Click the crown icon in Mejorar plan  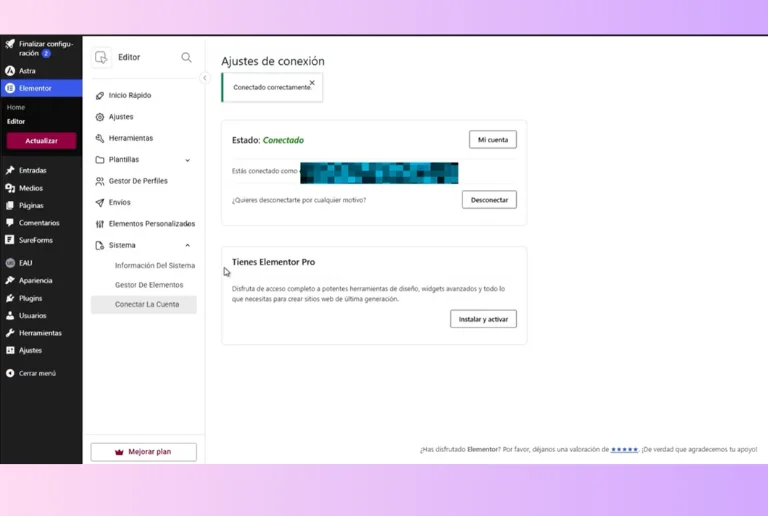pos(119,452)
